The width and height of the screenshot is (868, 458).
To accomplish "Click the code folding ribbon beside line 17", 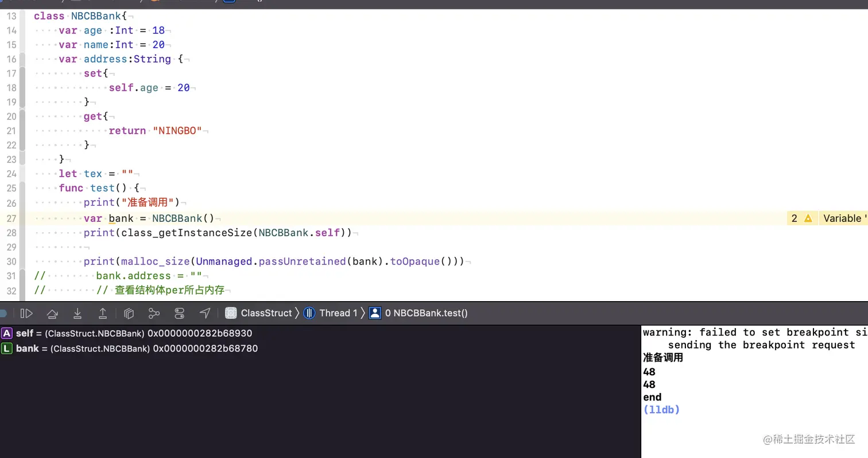I will click(x=22, y=74).
